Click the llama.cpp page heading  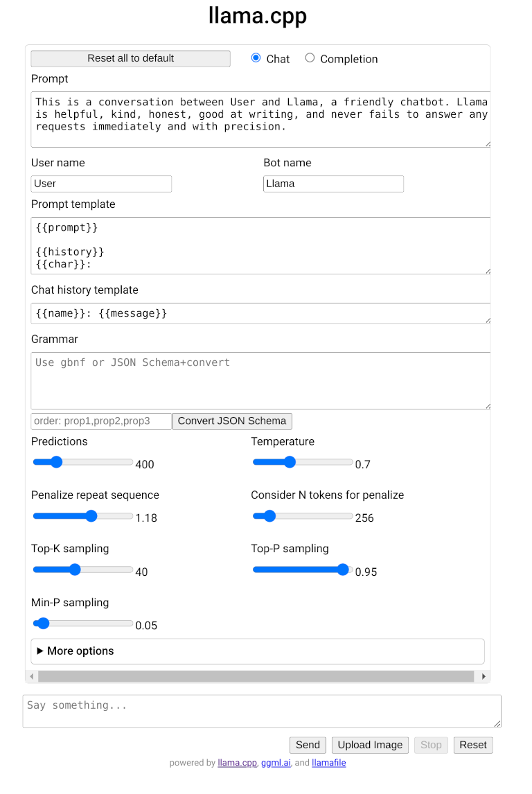point(258,16)
